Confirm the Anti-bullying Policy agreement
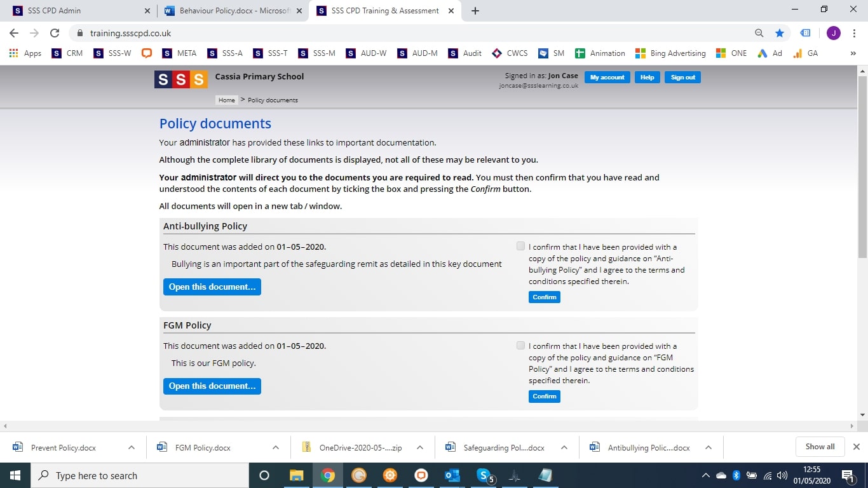868x488 pixels. click(545, 297)
